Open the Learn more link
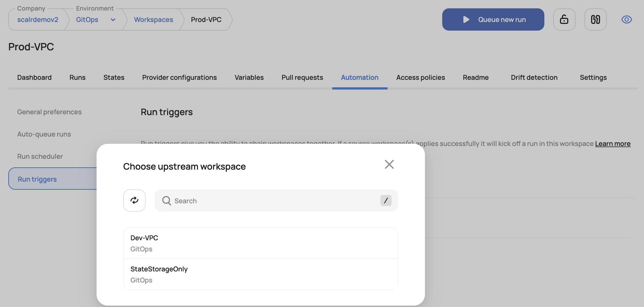The height and width of the screenshot is (307, 644). (x=613, y=143)
